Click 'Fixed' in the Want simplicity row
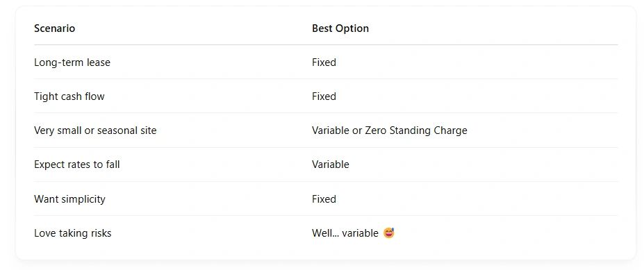Viewport: 644px width, 270px height. pyautogui.click(x=324, y=199)
